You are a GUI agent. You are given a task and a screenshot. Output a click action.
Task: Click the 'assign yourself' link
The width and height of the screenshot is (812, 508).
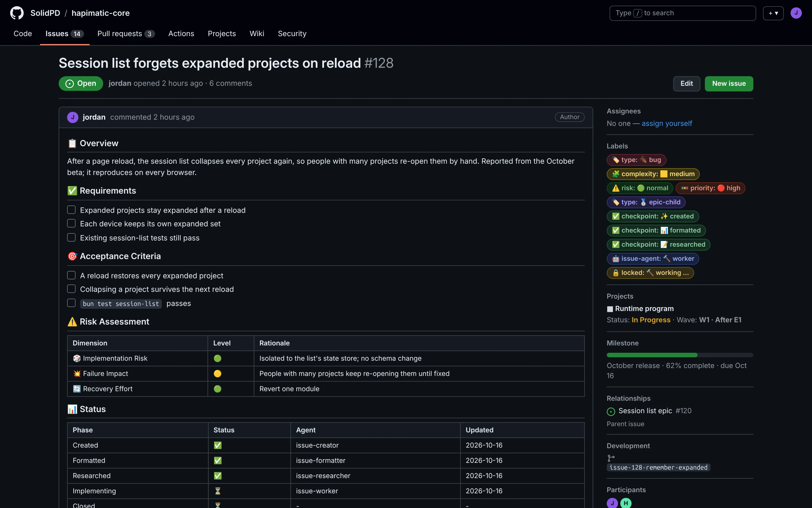coord(667,124)
